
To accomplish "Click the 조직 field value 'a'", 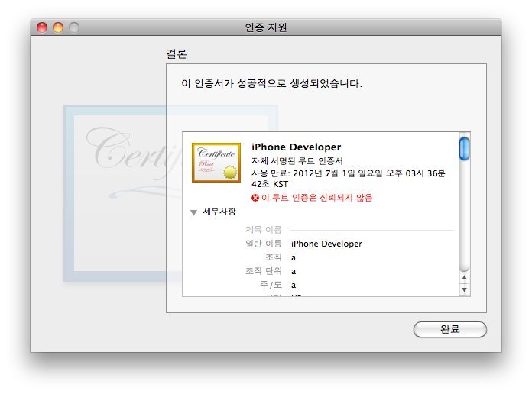I will [x=294, y=257].
